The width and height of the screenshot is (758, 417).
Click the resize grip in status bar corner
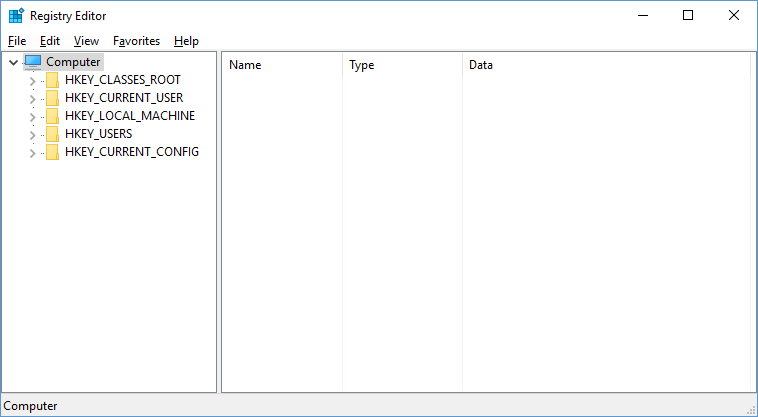click(751, 410)
